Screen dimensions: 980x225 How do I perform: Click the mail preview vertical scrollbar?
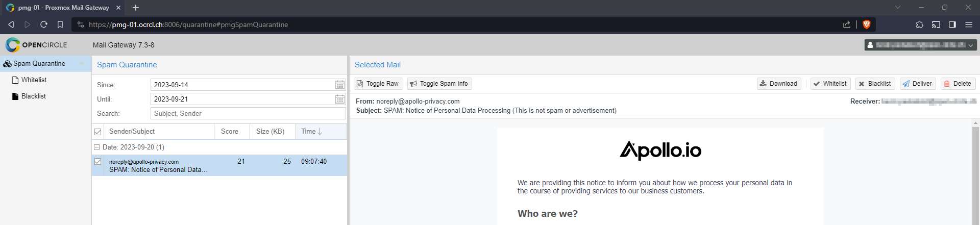pos(976,173)
